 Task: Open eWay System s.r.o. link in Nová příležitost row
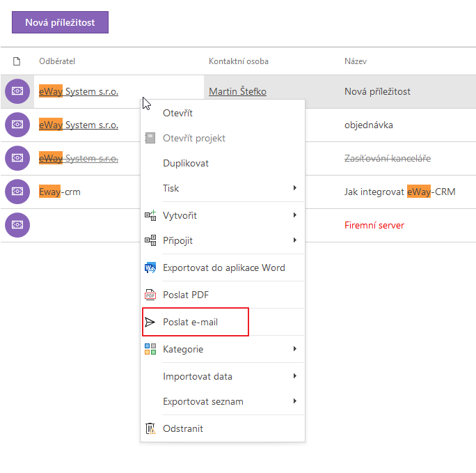click(x=79, y=91)
